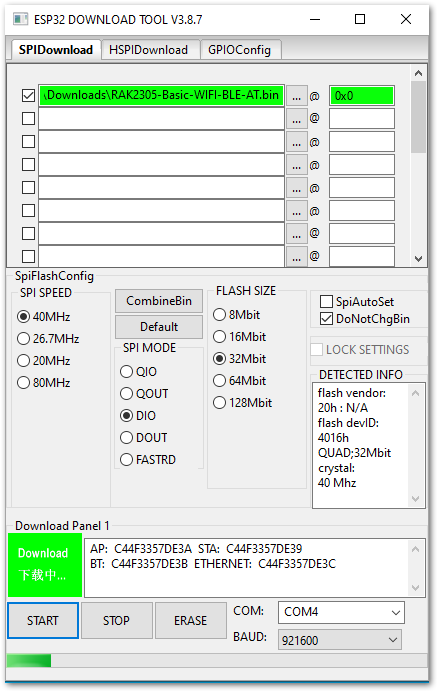
Task: Enable the SpiAutoSet checkbox
Action: pos(326,301)
